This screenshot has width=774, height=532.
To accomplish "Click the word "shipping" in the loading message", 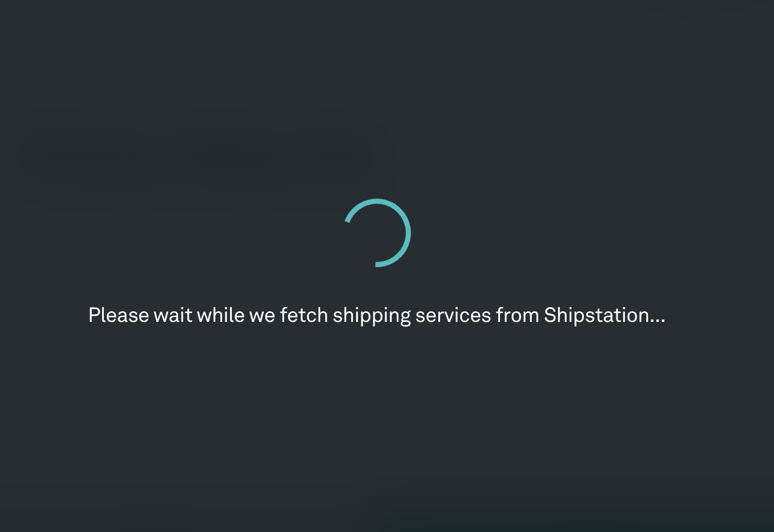I will point(372,315).
